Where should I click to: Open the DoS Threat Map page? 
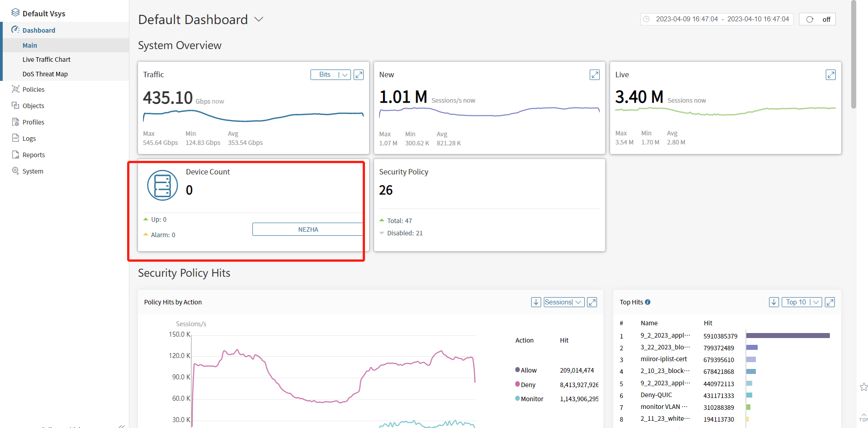coord(45,74)
